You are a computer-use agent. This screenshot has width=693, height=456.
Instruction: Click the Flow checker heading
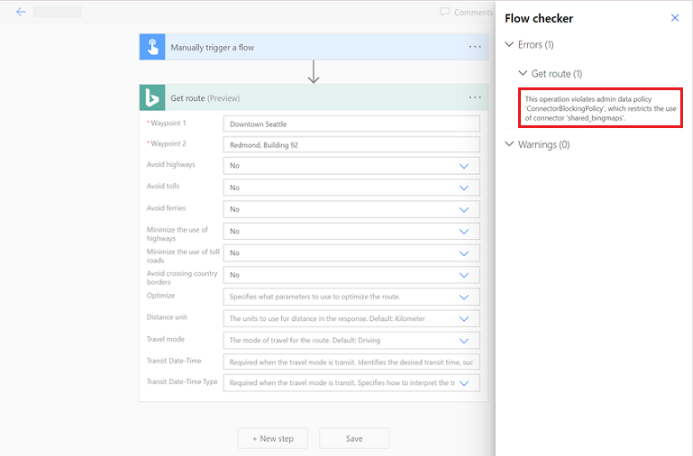pos(539,18)
